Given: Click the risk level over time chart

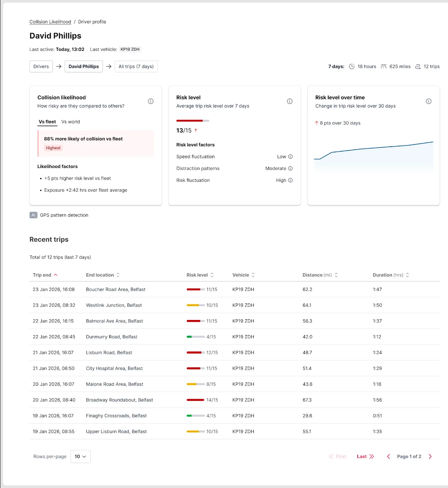Looking at the screenshot, I should click(x=373, y=156).
